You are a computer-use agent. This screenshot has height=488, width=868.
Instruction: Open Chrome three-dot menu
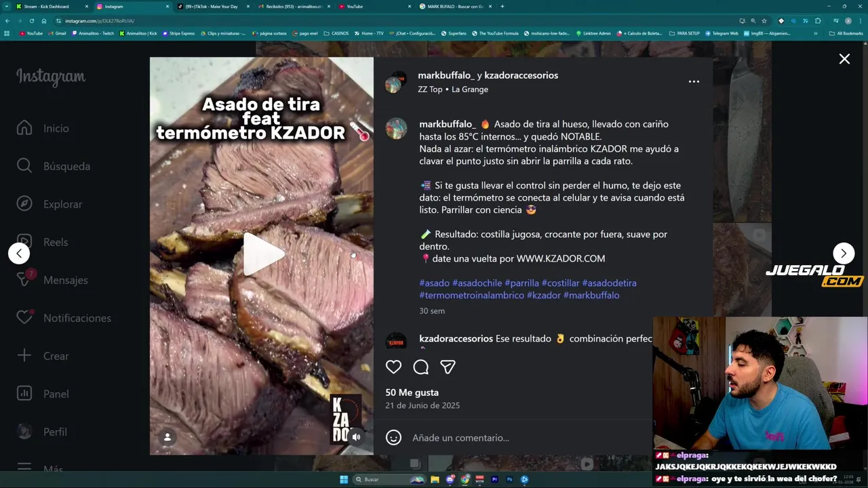(861, 21)
